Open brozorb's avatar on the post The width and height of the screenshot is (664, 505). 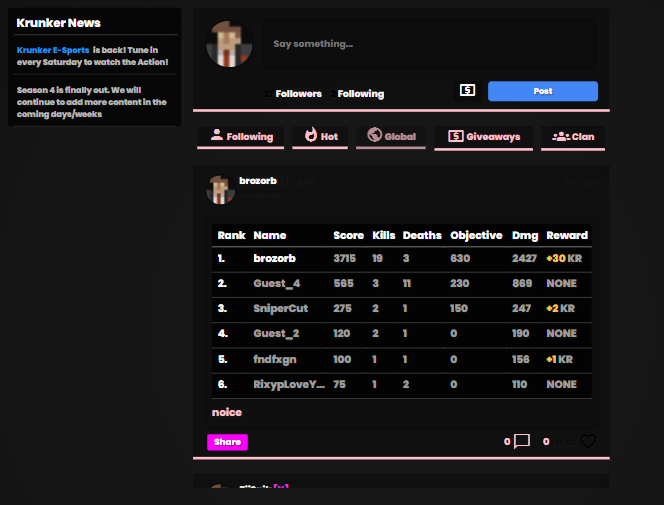[220, 190]
